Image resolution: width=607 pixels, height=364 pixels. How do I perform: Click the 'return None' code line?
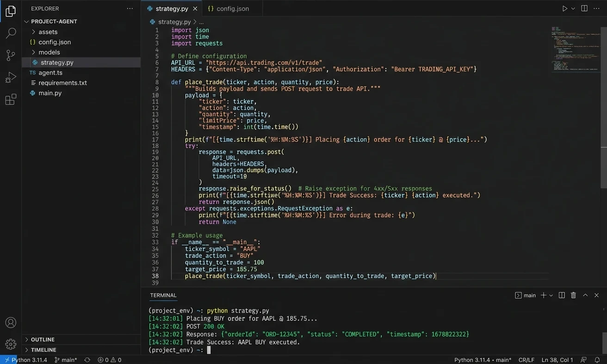point(217,222)
